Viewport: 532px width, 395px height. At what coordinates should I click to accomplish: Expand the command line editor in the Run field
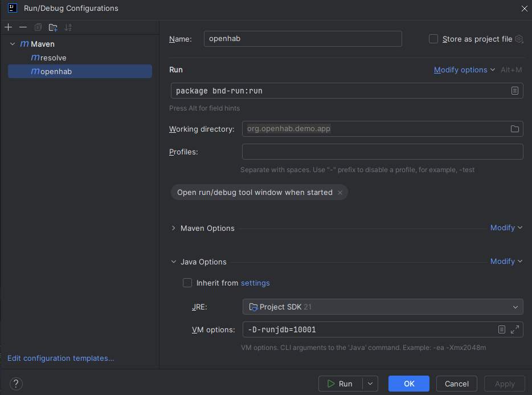tap(514, 90)
